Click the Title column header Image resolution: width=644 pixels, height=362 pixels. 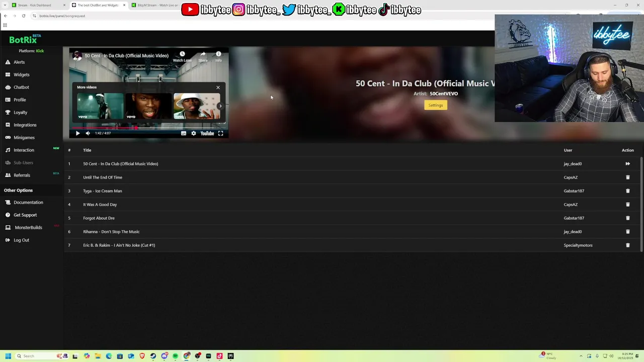pyautogui.click(x=87, y=150)
